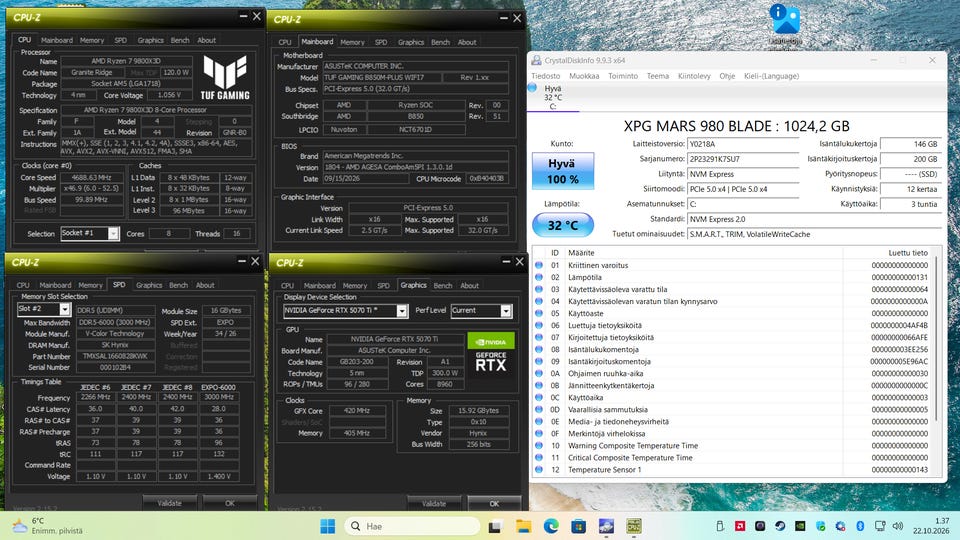The image size is (960, 540).
Task: Click the blue orb in Kriittinen varoitus row
Action: coord(539,265)
